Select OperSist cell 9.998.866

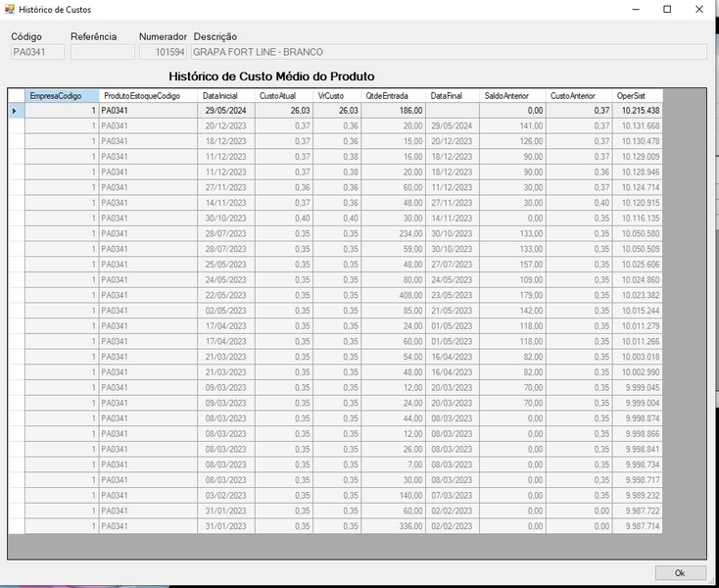pos(638,434)
